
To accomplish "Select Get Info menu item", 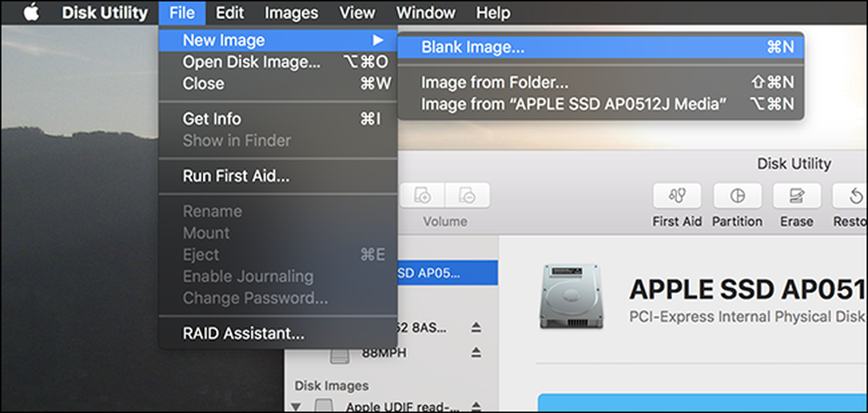I will tap(278, 119).
